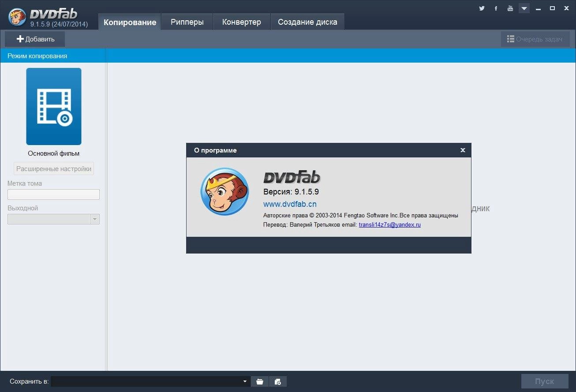Viewport: 576px width, 392px height.
Task: Open the Создание диска tab
Action: click(307, 22)
